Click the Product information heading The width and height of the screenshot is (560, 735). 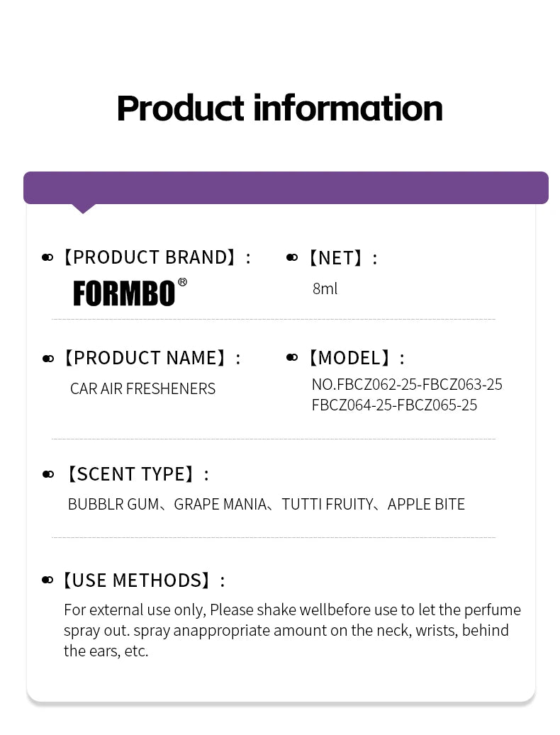(x=280, y=108)
